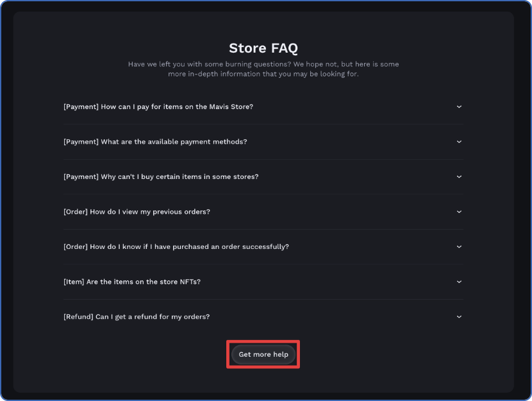Open the refund question's chevron arrow
532x401 pixels.
[x=459, y=316]
